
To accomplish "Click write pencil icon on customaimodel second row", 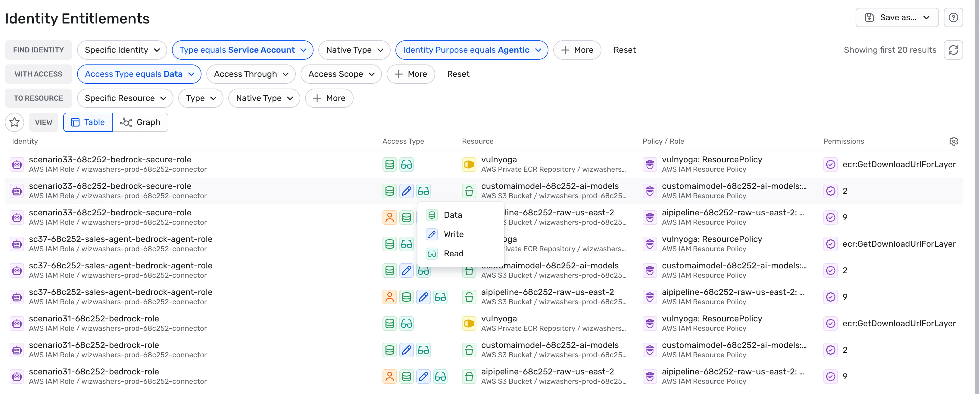I will pos(406,191).
